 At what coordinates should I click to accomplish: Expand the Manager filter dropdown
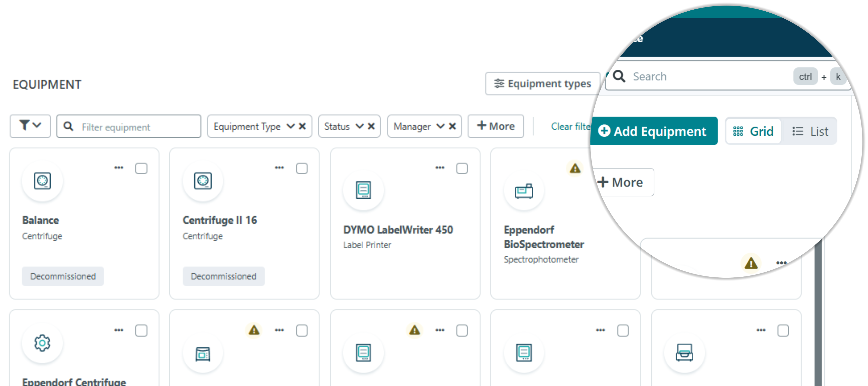coord(440,126)
